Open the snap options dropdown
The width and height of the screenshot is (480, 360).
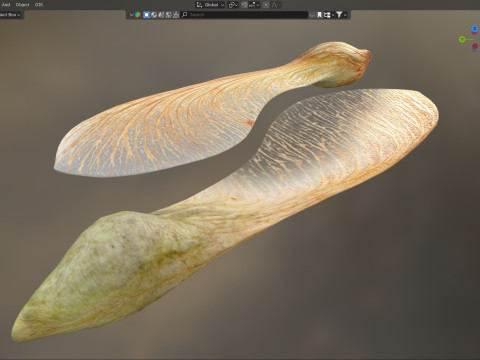pos(255,5)
